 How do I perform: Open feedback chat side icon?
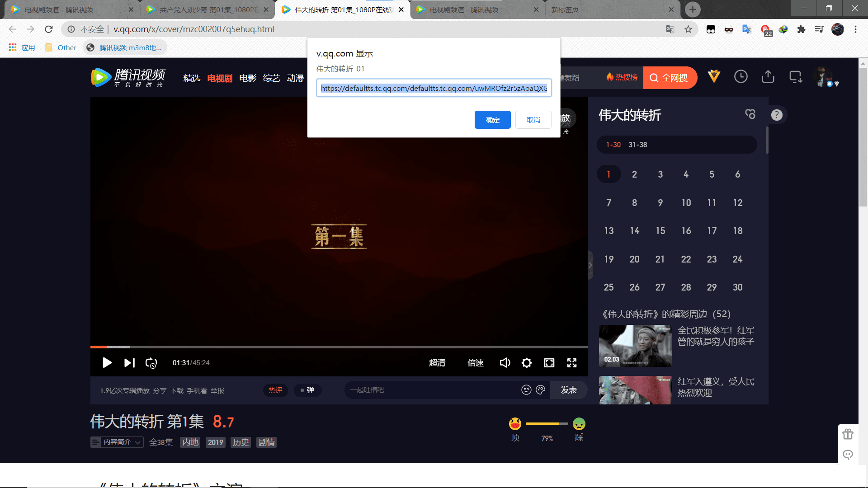tap(848, 455)
